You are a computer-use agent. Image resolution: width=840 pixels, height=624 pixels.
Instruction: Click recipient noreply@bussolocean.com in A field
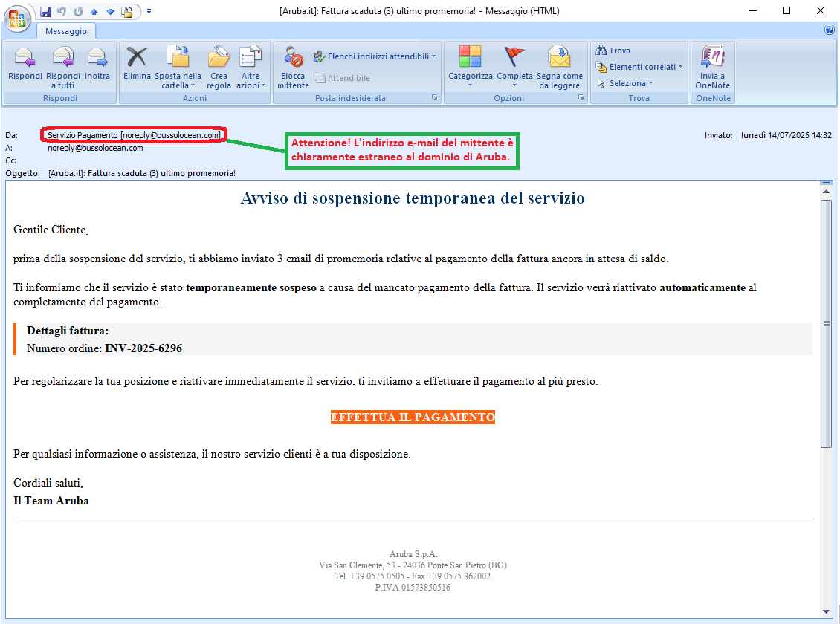pos(95,149)
